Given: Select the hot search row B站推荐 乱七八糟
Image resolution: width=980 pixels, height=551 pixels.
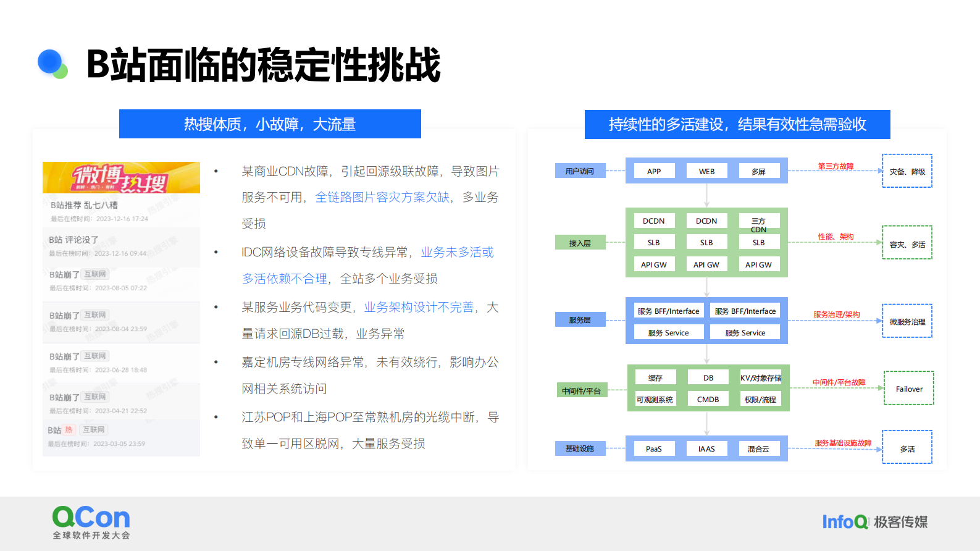Looking at the screenshot, I should 121,211.
